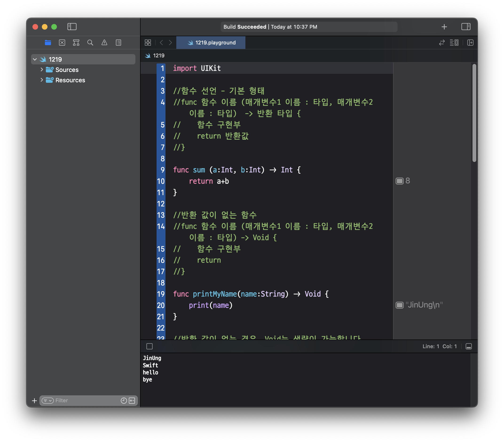Go forward in editor history

coord(170,43)
